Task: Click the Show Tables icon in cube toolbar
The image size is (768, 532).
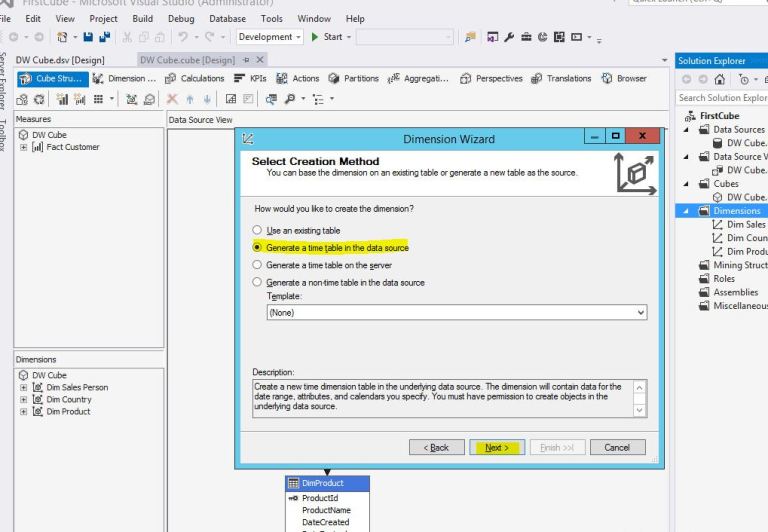Action: pyautogui.click(x=231, y=99)
